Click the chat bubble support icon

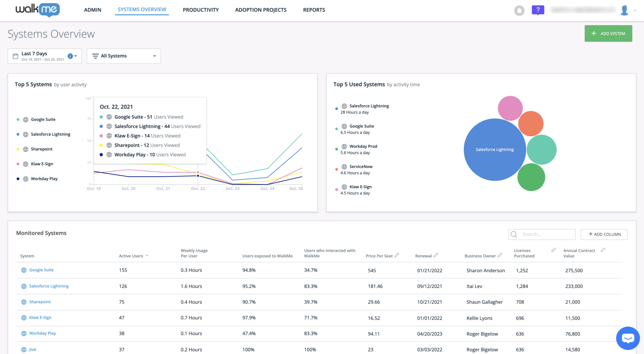tap(628, 338)
